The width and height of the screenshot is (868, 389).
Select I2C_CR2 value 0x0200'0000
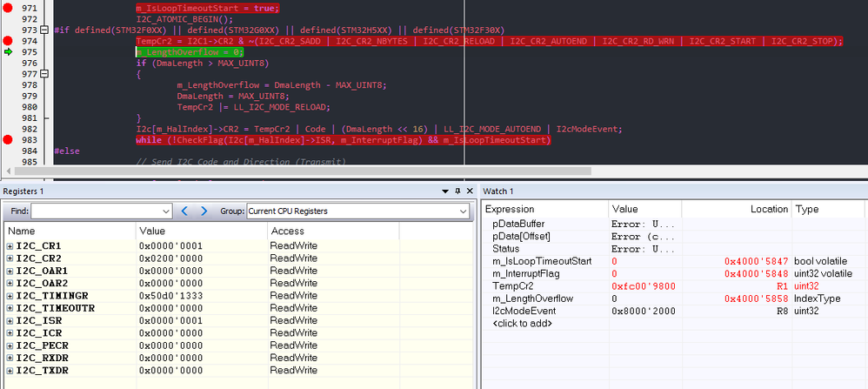(170, 258)
